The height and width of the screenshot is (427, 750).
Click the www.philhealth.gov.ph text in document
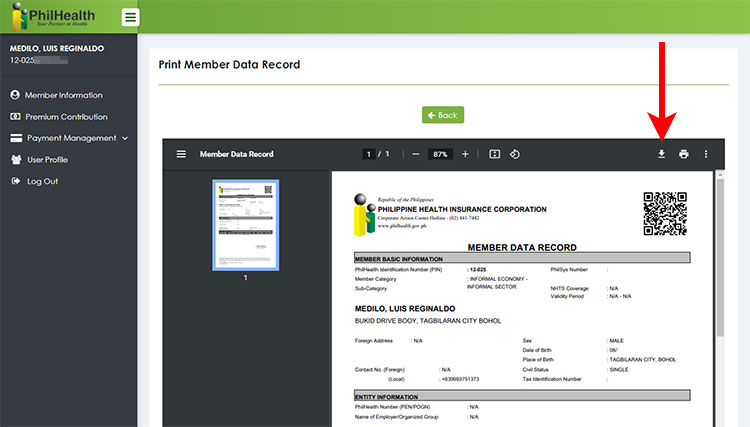click(x=402, y=226)
